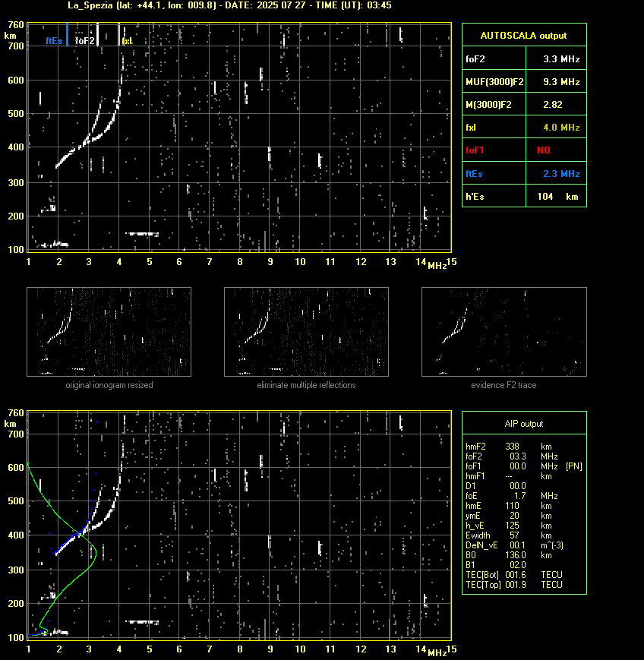Select the h_vE 125 km value

(513, 526)
